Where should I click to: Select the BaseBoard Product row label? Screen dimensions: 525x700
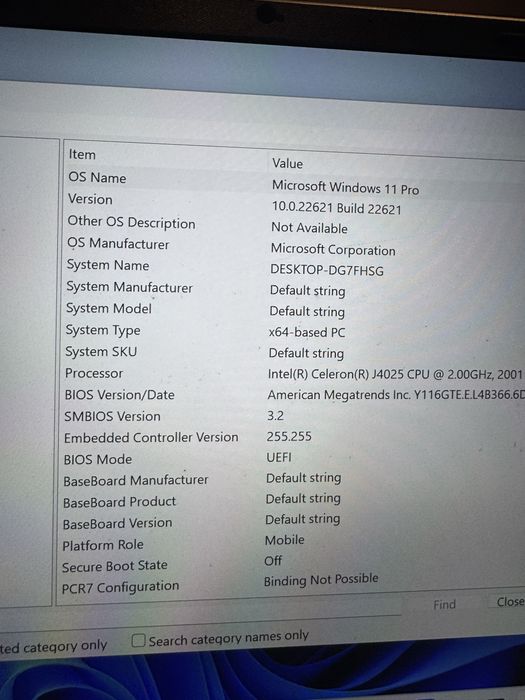(x=119, y=502)
